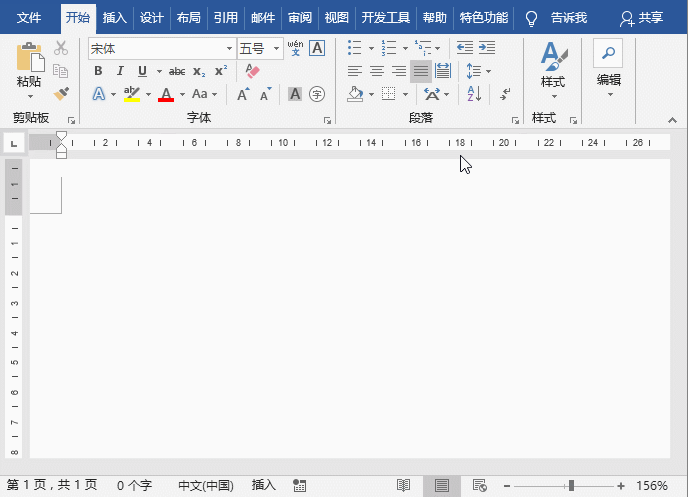688x497 pixels.
Task: Click the 粘贴 paste button
Action: click(29, 72)
